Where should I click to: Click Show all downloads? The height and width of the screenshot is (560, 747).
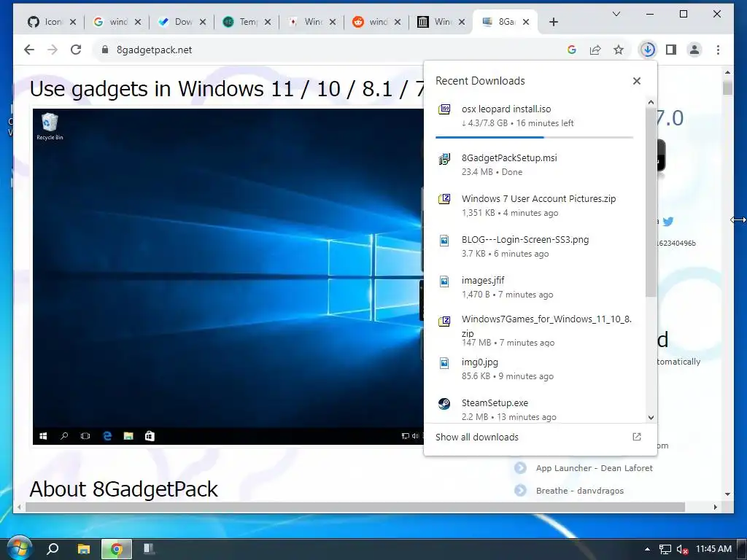click(x=477, y=437)
